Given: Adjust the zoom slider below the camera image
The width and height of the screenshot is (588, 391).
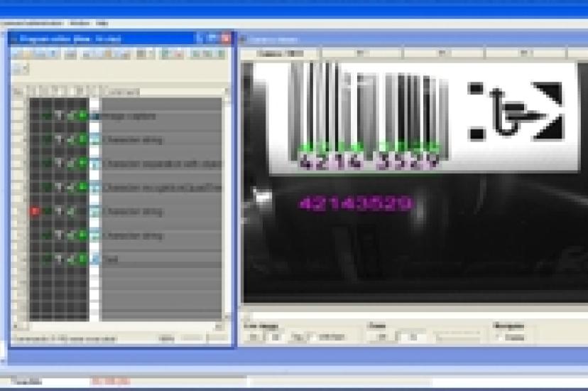Looking at the screenshot, I should point(457,336).
